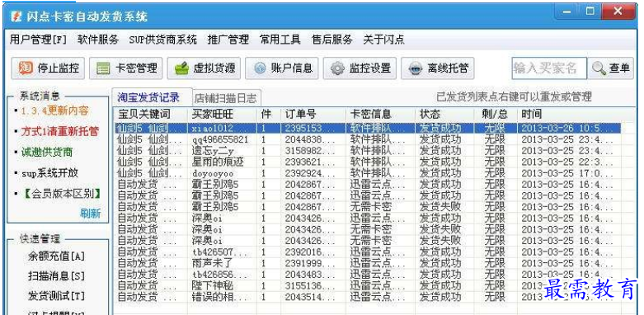
Task: Select the row with buyer doyooyoo
Action: click(367, 173)
